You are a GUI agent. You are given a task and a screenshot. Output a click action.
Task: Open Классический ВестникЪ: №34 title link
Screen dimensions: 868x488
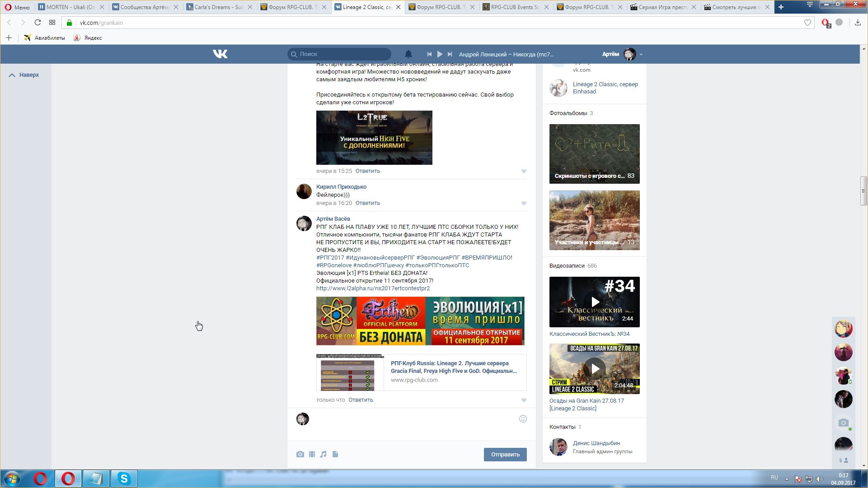click(589, 334)
